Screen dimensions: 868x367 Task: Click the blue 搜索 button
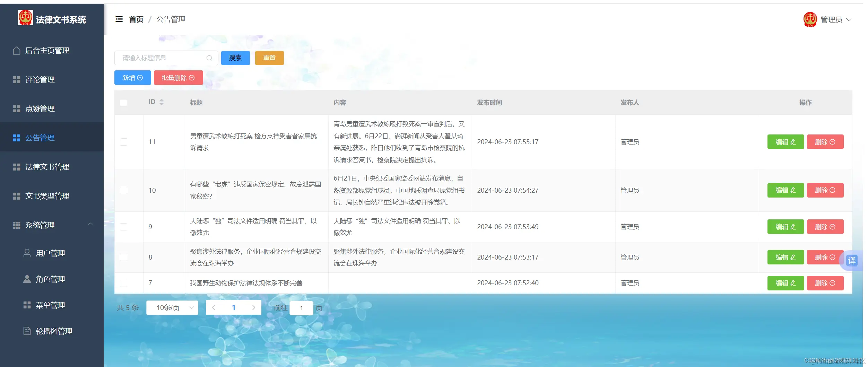[x=235, y=58]
